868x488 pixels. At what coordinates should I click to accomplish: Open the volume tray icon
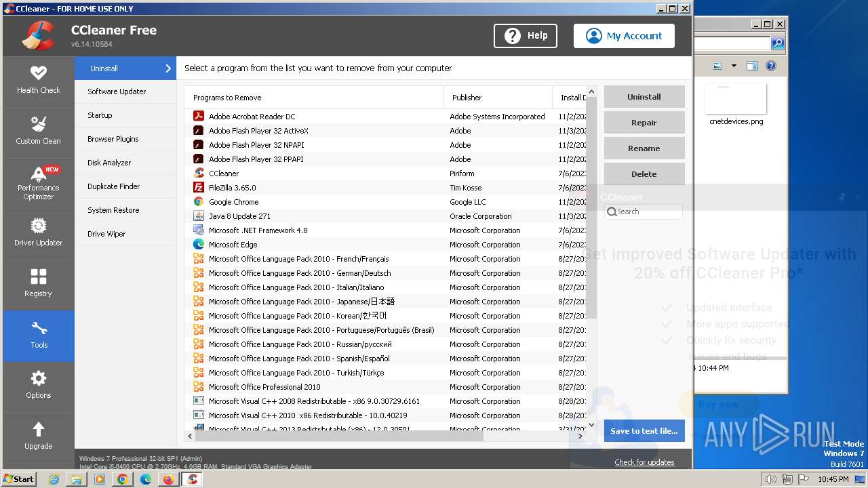point(770,479)
